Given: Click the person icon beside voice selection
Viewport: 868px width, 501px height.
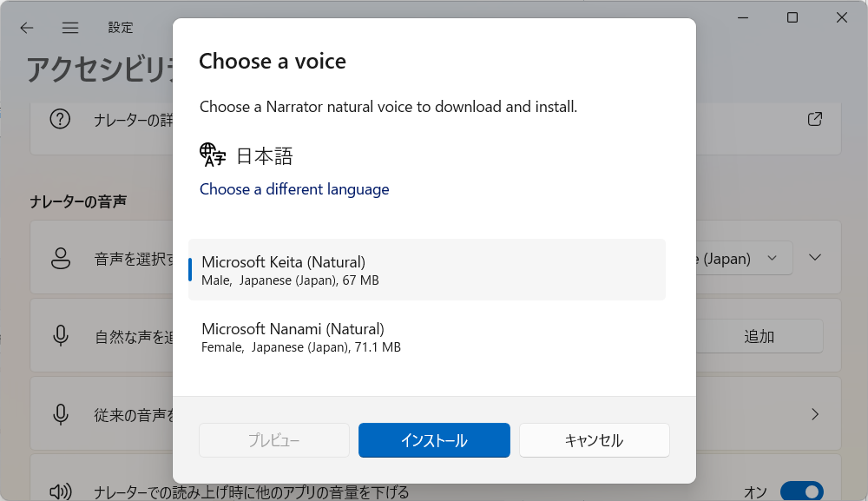Looking at the screenshot, I should click(61, 258).
